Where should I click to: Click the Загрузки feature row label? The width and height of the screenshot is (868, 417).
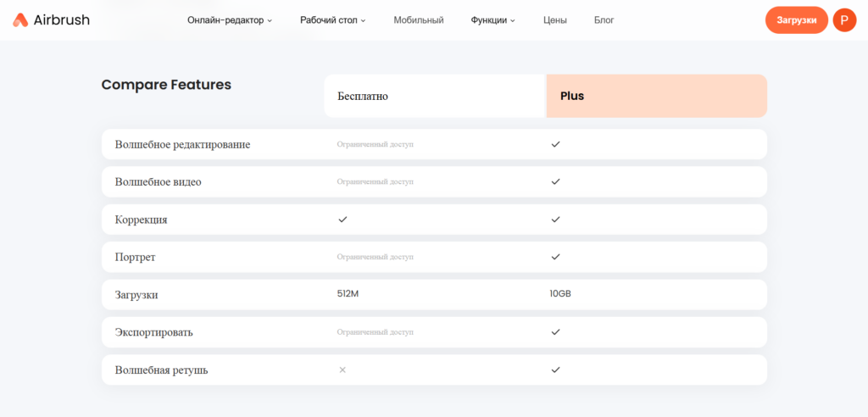136,295
